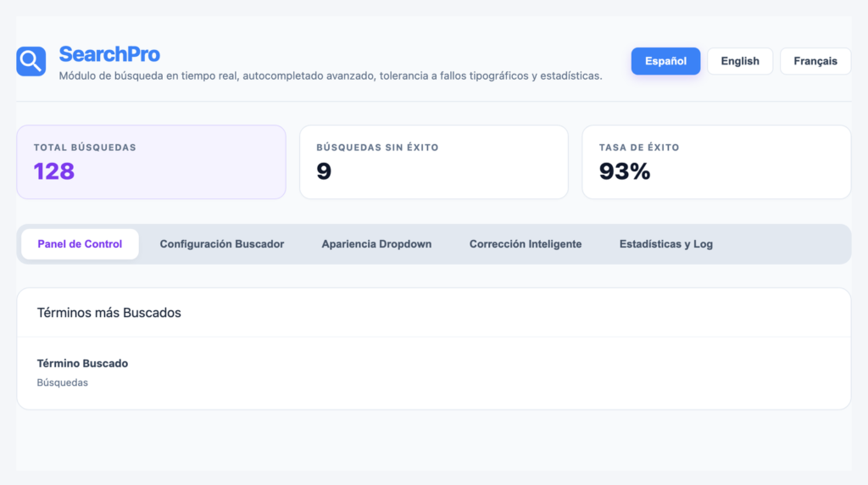Click the module description subtitle text
The image size is (868, 485).
pos(331,75)
